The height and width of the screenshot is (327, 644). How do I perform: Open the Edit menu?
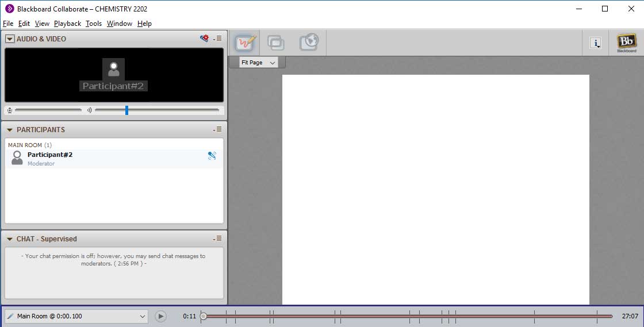tap(24, 24)
